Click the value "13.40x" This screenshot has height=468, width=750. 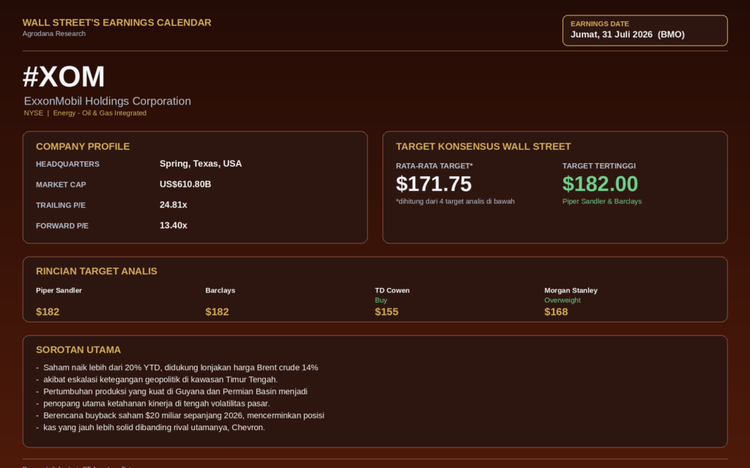[173, 225]
